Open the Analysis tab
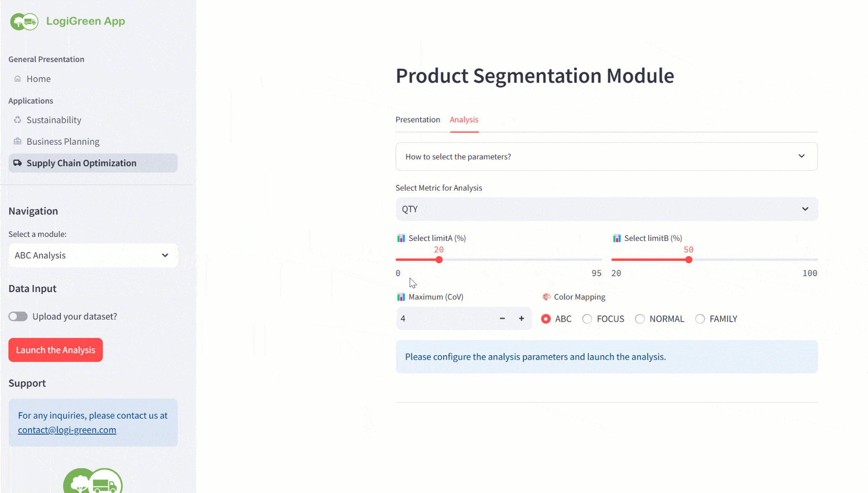The width and height of the screenshot is (868, 493). [x=464, y=120]
